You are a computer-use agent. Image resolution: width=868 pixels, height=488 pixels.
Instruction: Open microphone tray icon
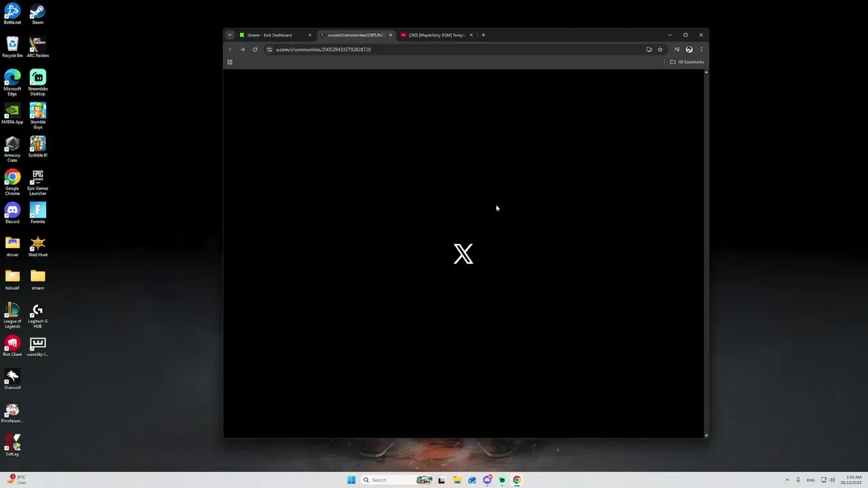798,480
